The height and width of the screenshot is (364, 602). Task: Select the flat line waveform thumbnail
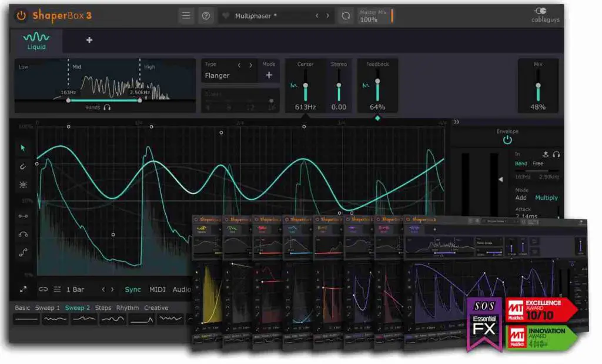click(x=26, y=319)
